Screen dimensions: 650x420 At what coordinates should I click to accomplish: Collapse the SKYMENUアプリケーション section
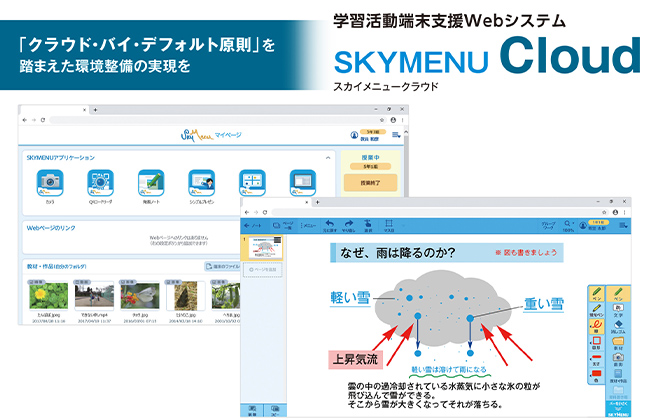pos(328,158)
